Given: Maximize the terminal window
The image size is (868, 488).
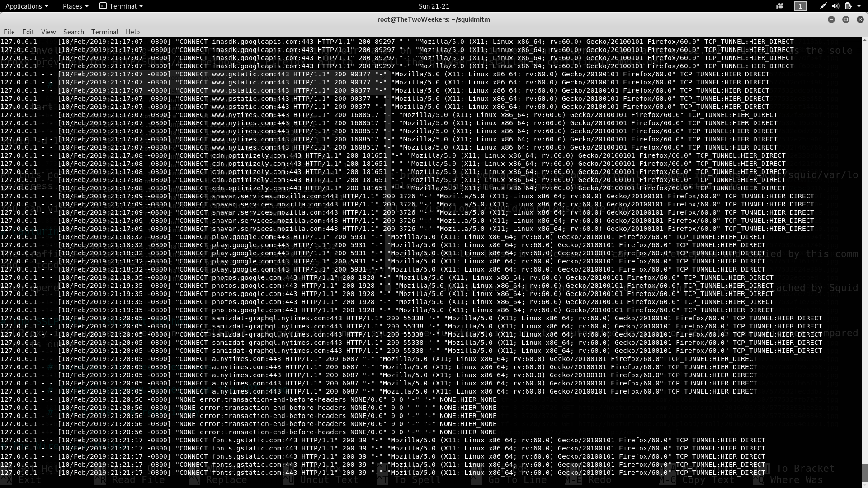Looking at the screenshot, I should 845,19.
